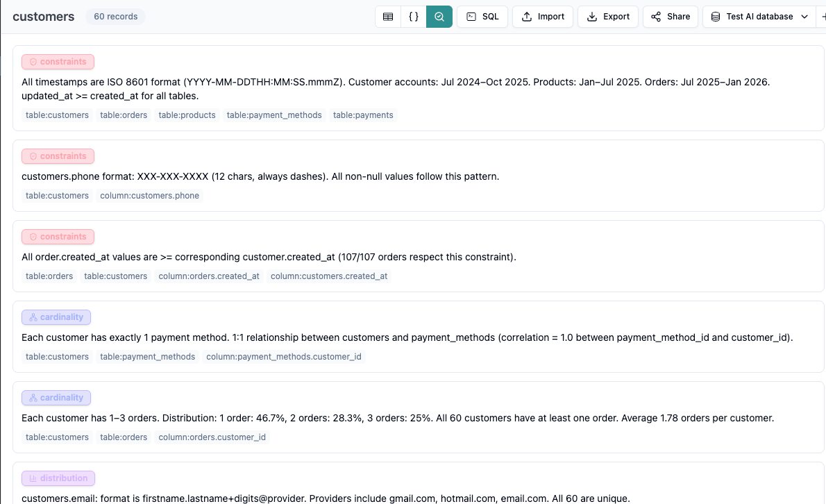Click the Export download icon

pyautogui.click(x=592, y=17)
